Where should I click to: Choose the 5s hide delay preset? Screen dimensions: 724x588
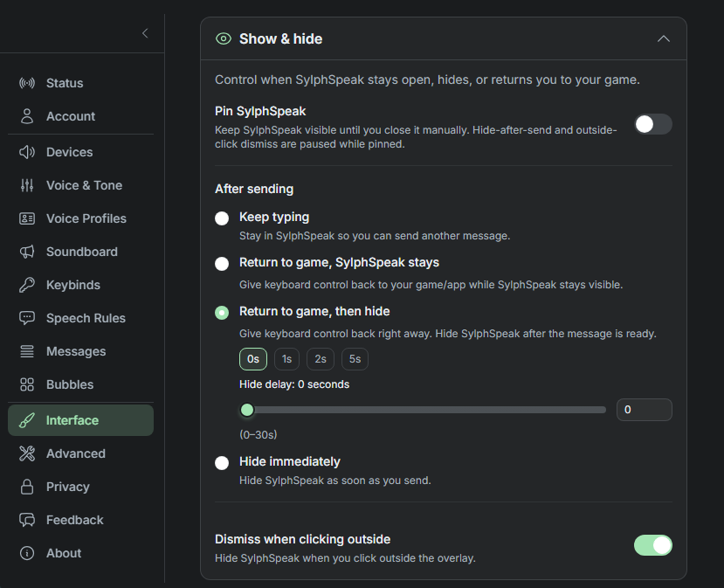[355, 359]
